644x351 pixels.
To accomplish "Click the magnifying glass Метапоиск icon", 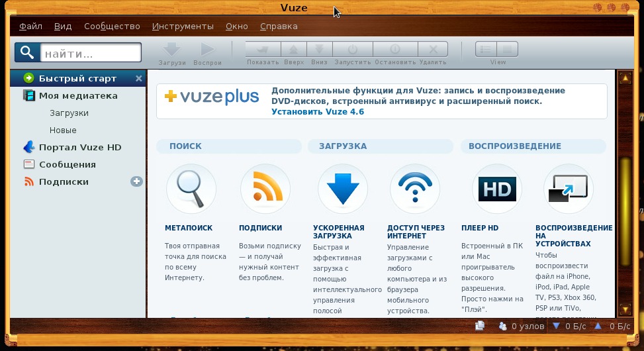I will click(x=191, y=189).
